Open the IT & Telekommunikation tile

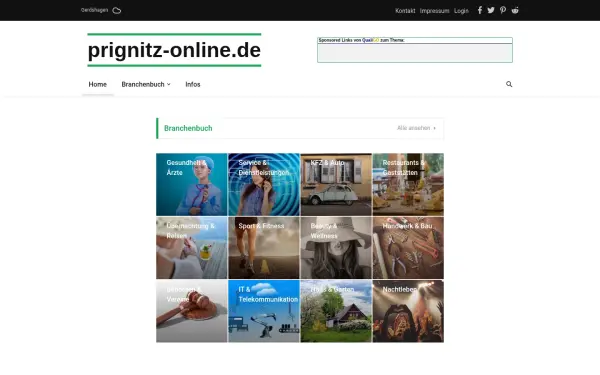(x=264, y=311)
